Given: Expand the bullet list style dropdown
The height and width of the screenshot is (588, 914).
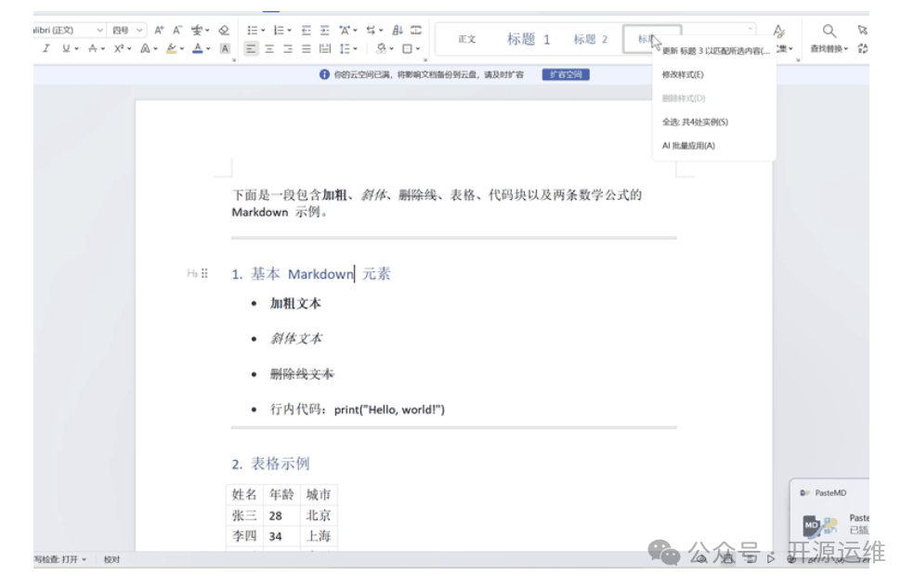Looking at the screenshot, I should click(263, 30).
